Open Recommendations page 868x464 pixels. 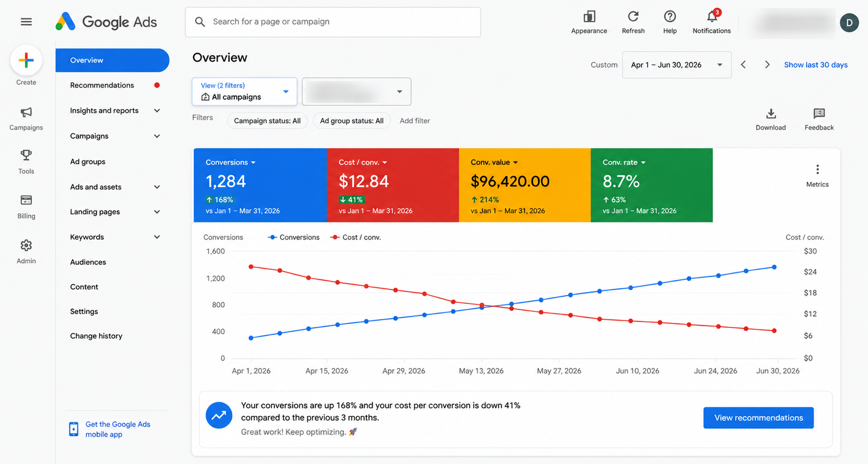(x=102, y=85)
